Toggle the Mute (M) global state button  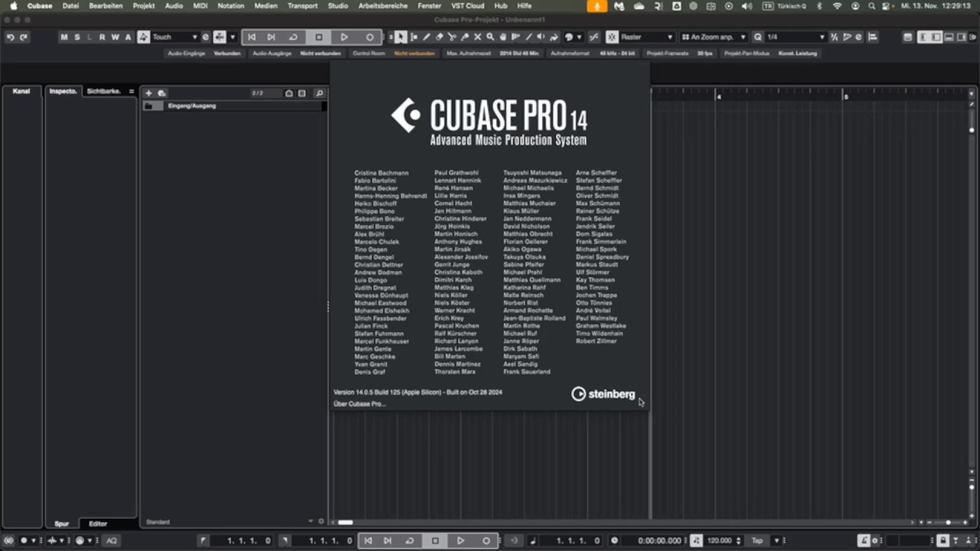pyautogui.click(x=64, y=37)
